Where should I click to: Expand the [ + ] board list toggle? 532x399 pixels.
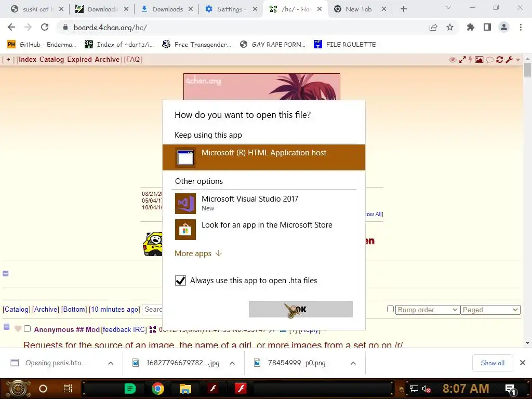tap(8, 59)
